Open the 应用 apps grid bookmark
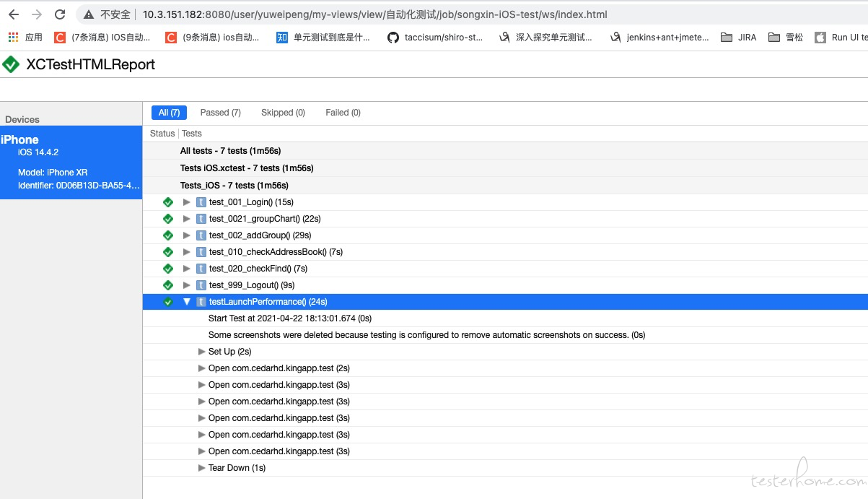Image resolution: width=868 pixels, height=499 pixels. (25, 37)
